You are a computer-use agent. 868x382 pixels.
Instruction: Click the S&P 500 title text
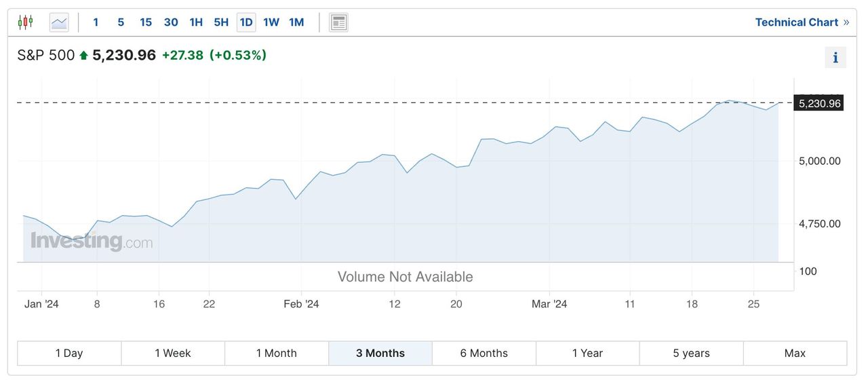46,56
